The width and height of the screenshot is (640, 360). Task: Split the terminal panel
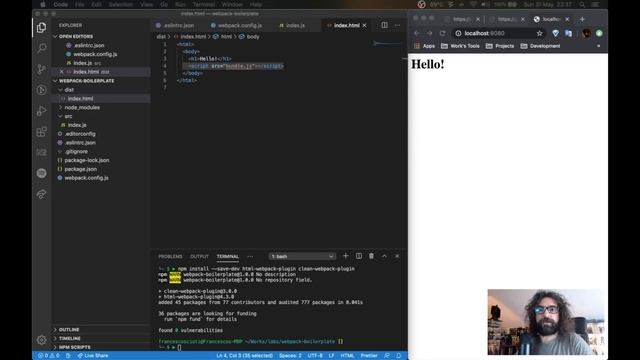tap(358, 256)
